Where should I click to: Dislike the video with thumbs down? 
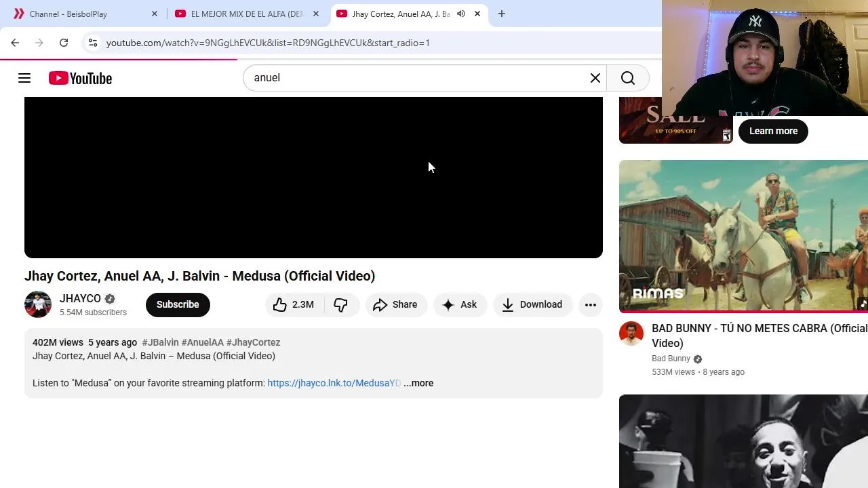341,304
